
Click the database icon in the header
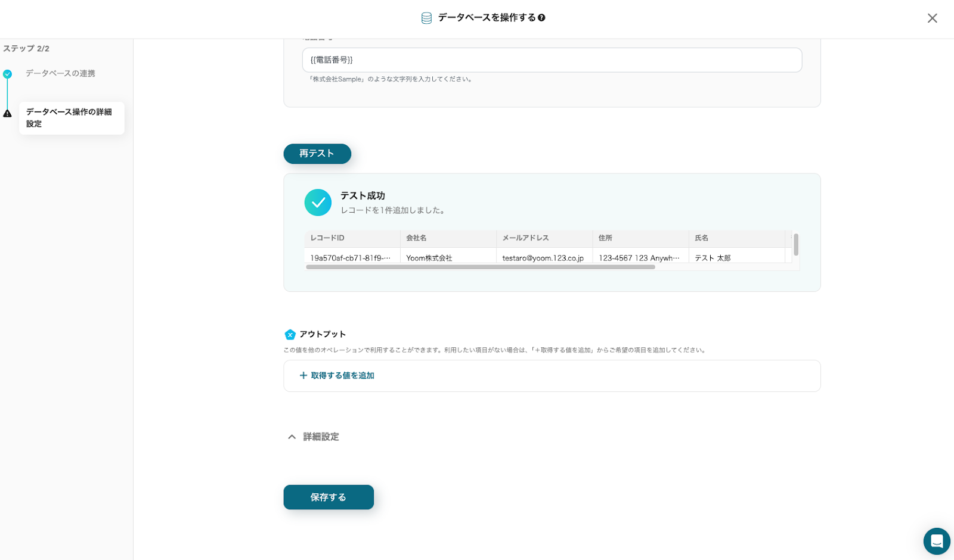coord(426,18)
